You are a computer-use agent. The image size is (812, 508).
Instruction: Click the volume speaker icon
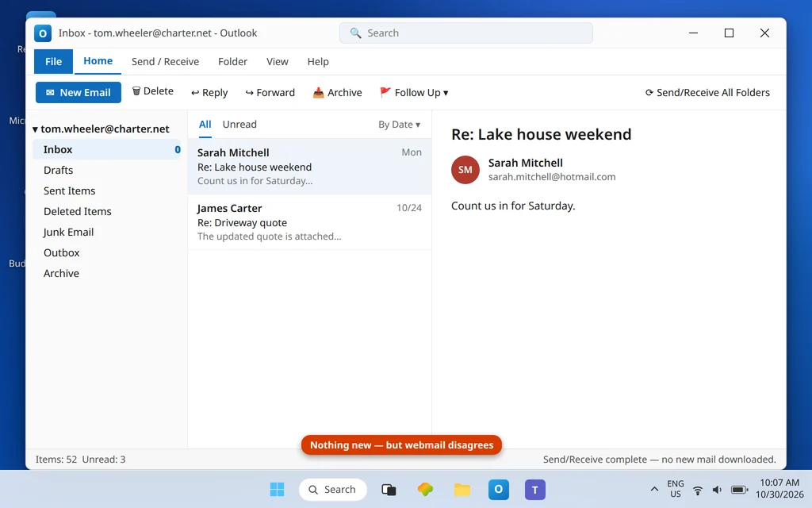coord(717,490)
